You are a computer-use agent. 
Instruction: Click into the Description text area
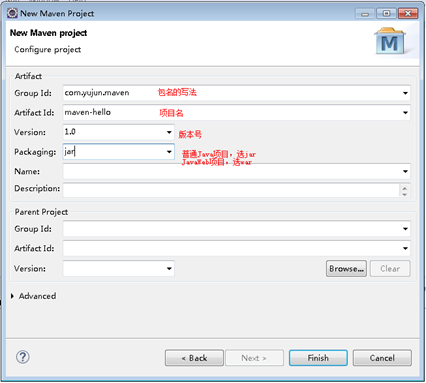[x=231, y=190]
